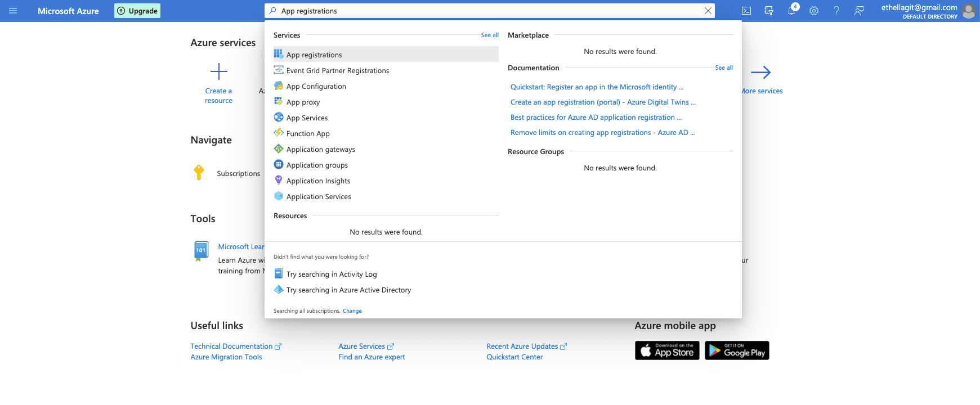Click the Application gateways icon
Image resolution: width=980 pixels, height=405 pixels.
278,148
